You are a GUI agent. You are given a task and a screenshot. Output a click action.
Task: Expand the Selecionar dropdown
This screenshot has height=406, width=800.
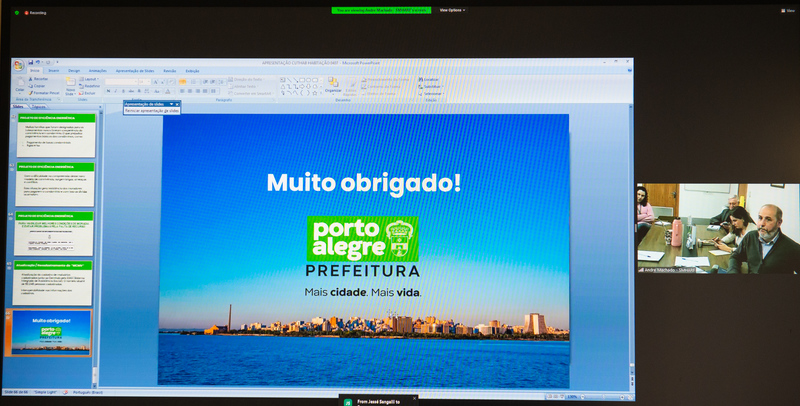click(432, 93)
